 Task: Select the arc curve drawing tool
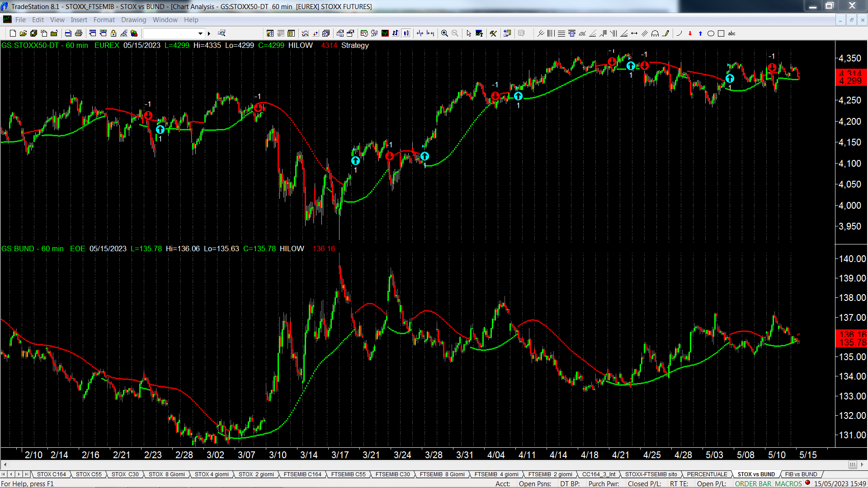[x=679, y=33]
